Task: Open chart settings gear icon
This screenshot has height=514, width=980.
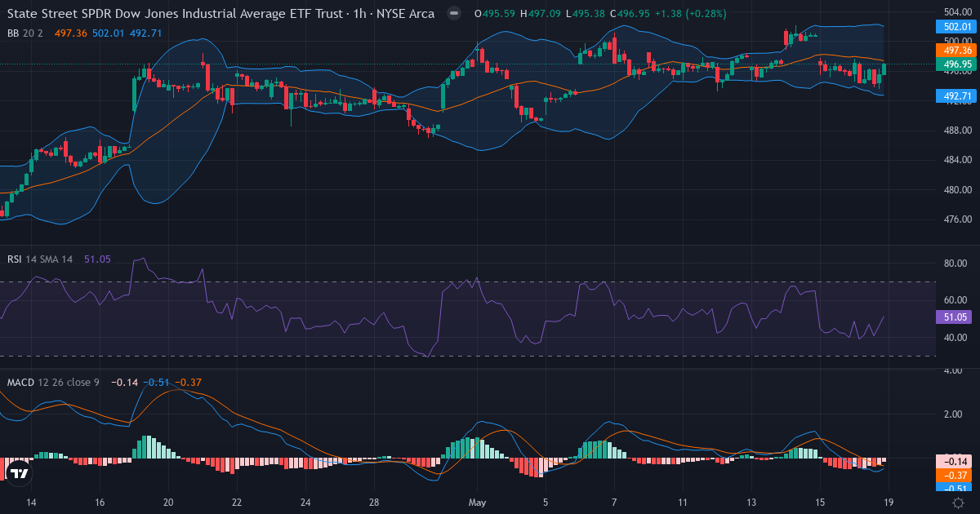Action: pos(956,503)
